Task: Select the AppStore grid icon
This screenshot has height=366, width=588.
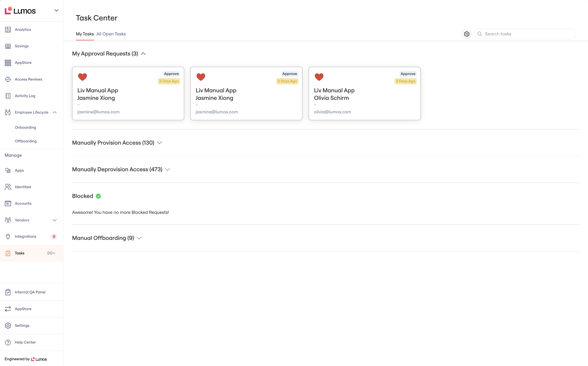Action: pos(8,63)
